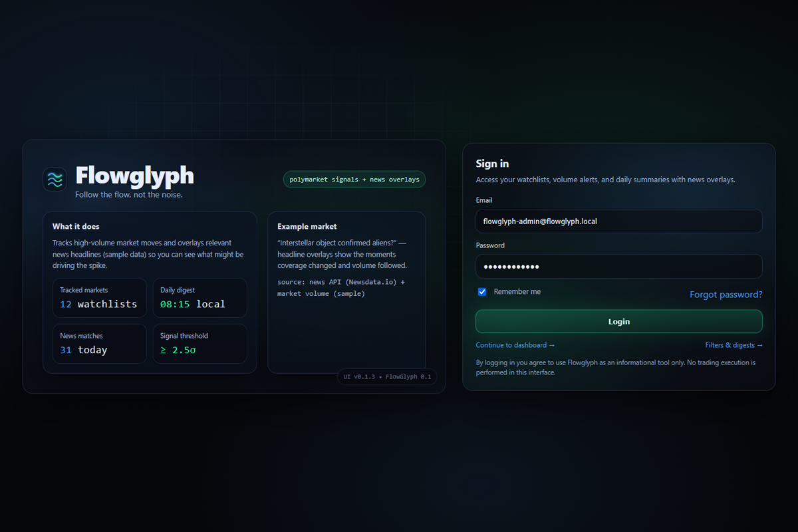Image resolution: width=798 pixels, height=532 pixels.
Task: Click the Example market card
Action: point(346,319)
